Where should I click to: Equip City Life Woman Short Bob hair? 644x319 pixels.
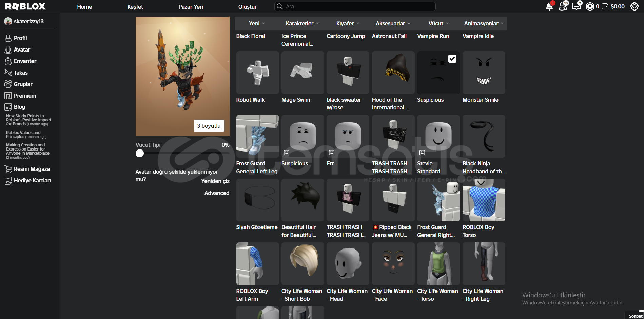303,264
